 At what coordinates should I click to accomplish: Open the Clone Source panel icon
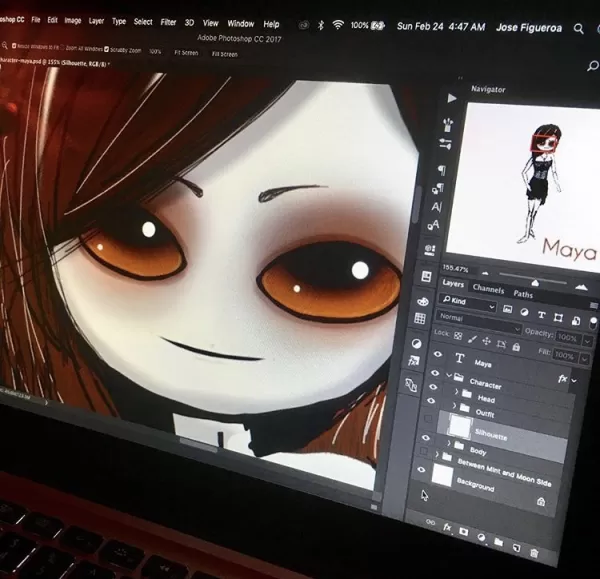[411, 385]
